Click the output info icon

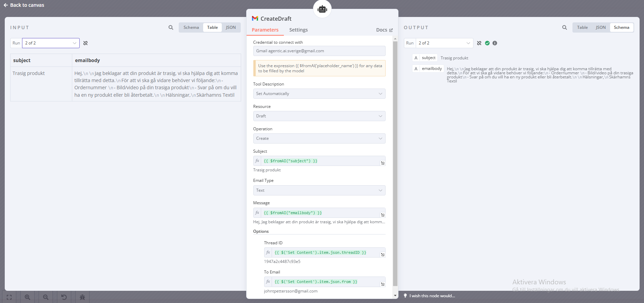pos(495,43)
